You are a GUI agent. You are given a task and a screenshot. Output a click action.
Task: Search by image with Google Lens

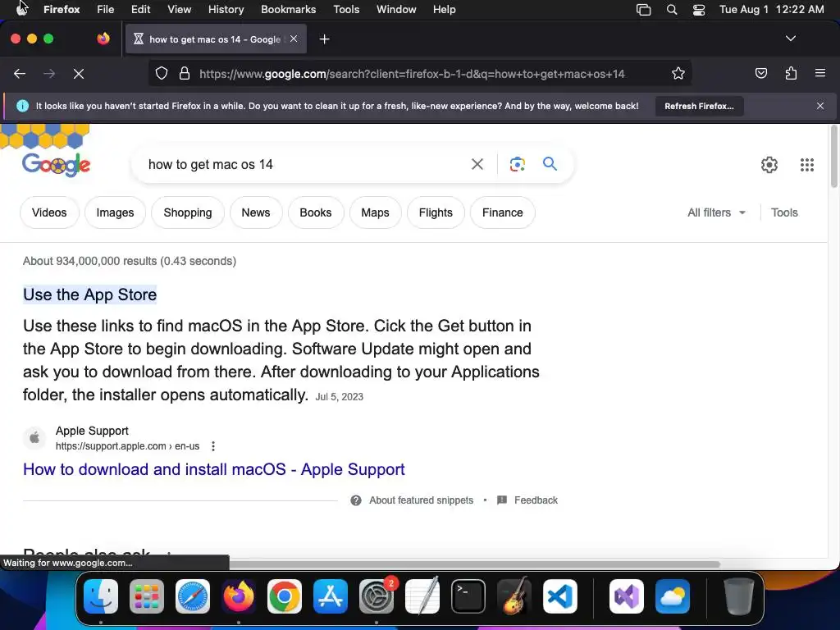pyautogui.click(x=517, y=164)
